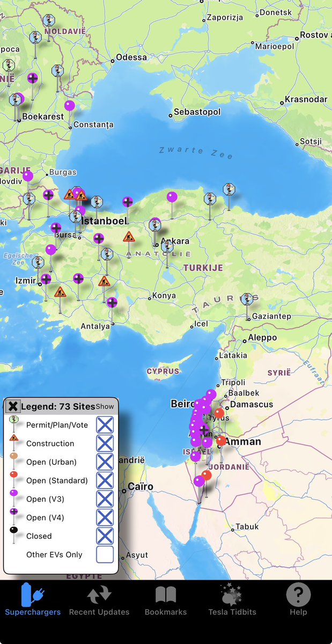
Task: Select the permit marker at the top above Moldavië
Action: click(x=49, y=21)
